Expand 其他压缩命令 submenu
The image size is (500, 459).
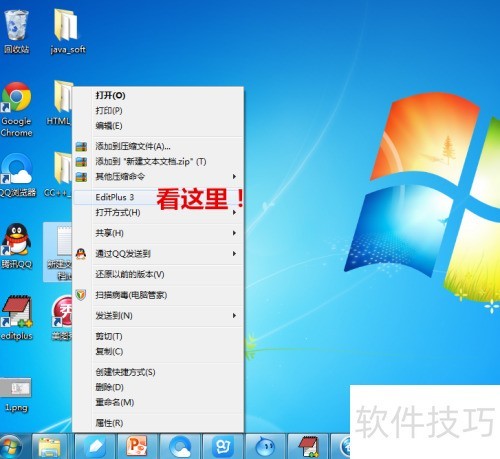click(x=158, y=177)
